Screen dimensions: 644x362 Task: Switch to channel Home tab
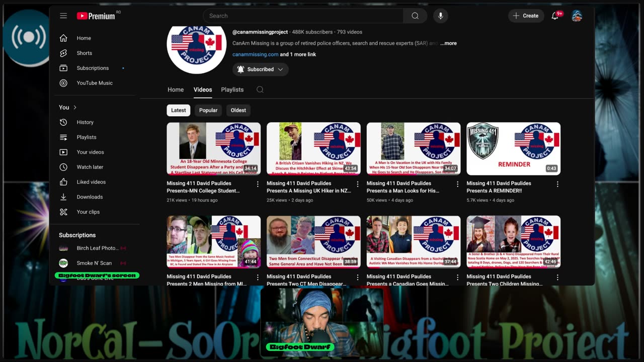176,89
